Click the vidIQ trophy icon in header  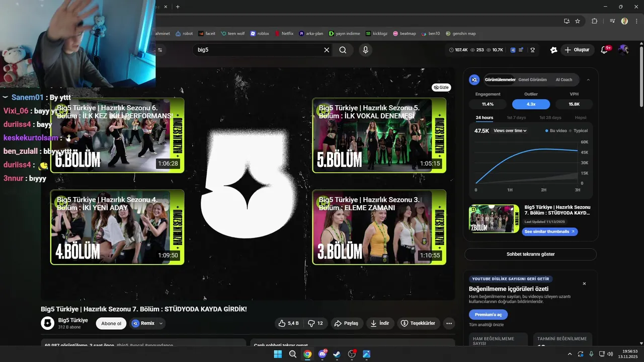(532, 50)
